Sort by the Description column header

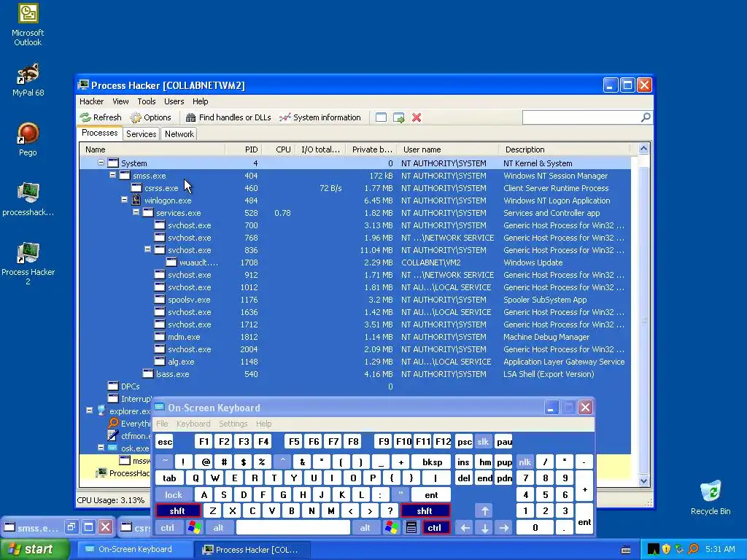[x=565, y=149]
